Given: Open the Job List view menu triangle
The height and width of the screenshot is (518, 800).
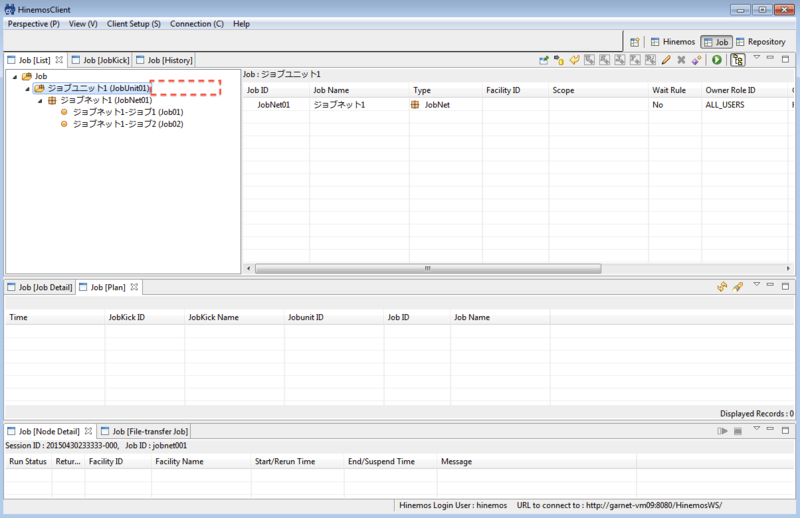Looking at the screenshot, I should tap(757, 58).
